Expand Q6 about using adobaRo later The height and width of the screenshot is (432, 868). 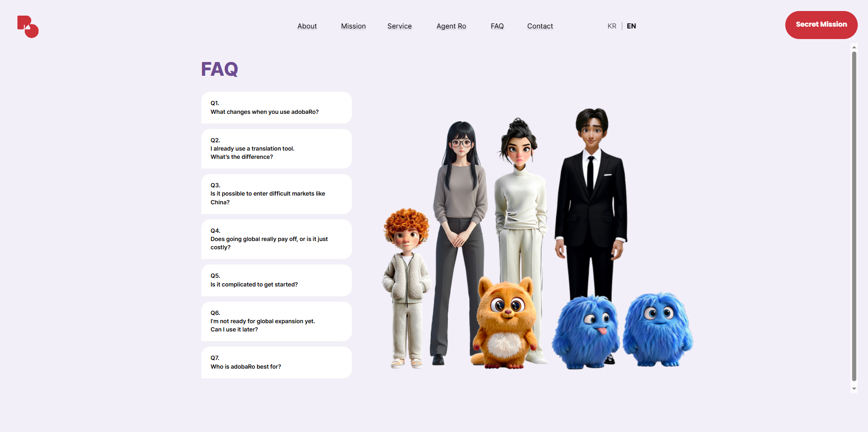pos(276,321)
